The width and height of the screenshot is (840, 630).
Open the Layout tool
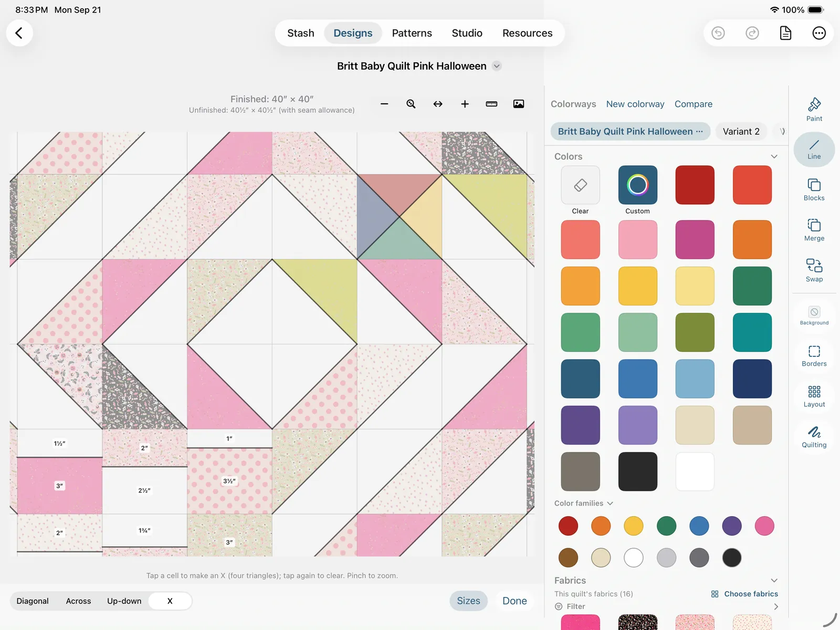click(x=814, y=396)
